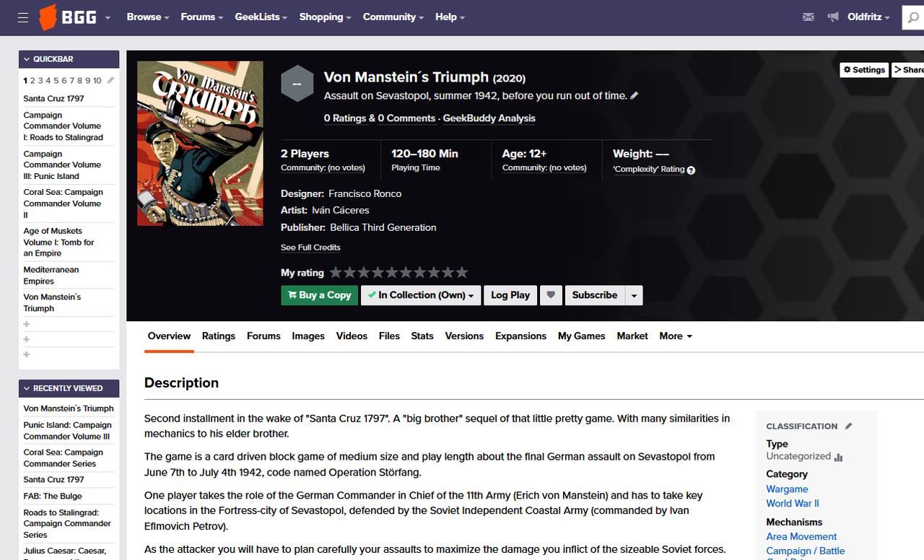Image resolution: width=924 pixels, height=560 pixels.
Task: Open artist Iván Cáceres link
Action: [x=341, y=210]
